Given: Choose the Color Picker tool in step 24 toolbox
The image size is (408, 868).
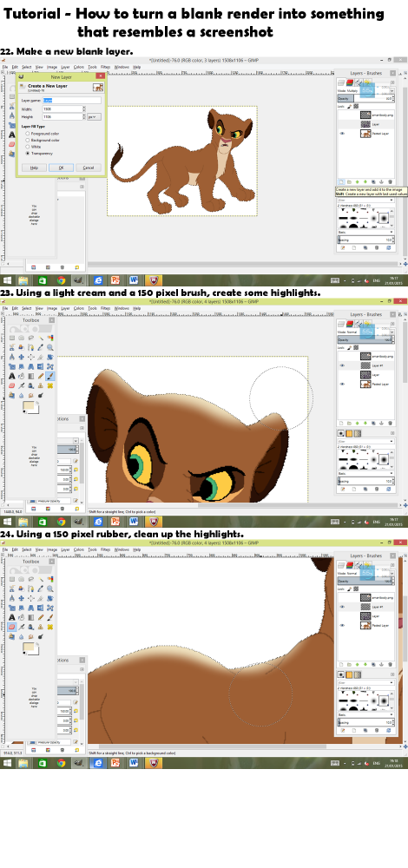Looking at the screenshot, I should (x=41, y=589).
